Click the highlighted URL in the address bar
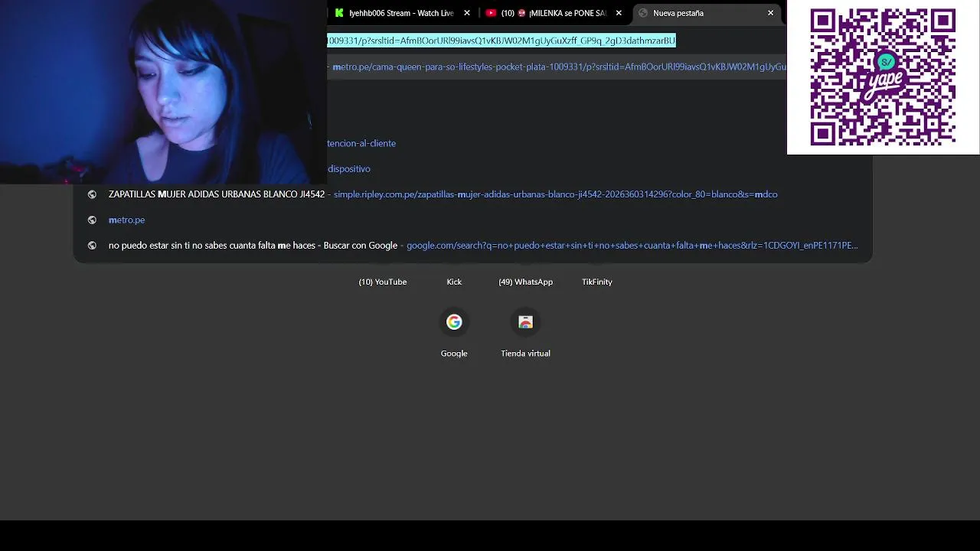 click(x=501, y=41)
